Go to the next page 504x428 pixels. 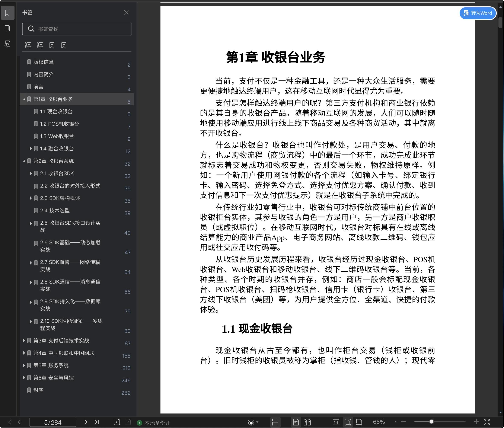[86, 422]
